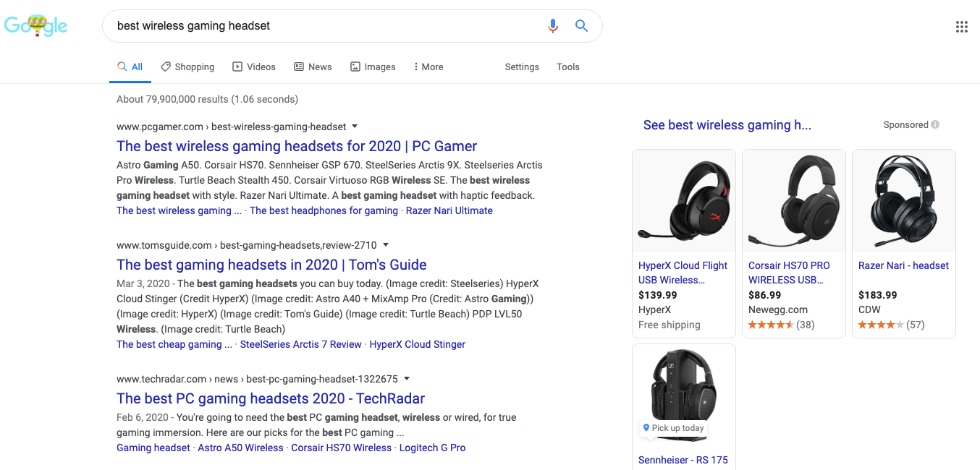Viewport: 980px width, 470px height.
Task: Follow 'Logitech G Pro' sitelink
Action: pyautogui.click(x=433, y=448)
